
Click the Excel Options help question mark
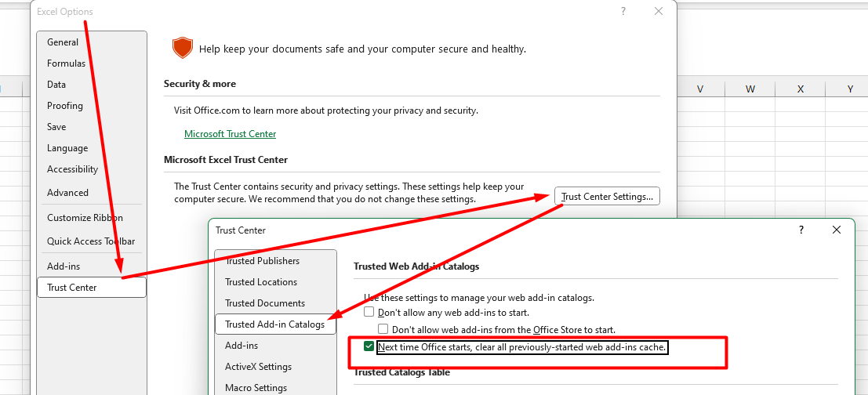(x=623, y=11)
